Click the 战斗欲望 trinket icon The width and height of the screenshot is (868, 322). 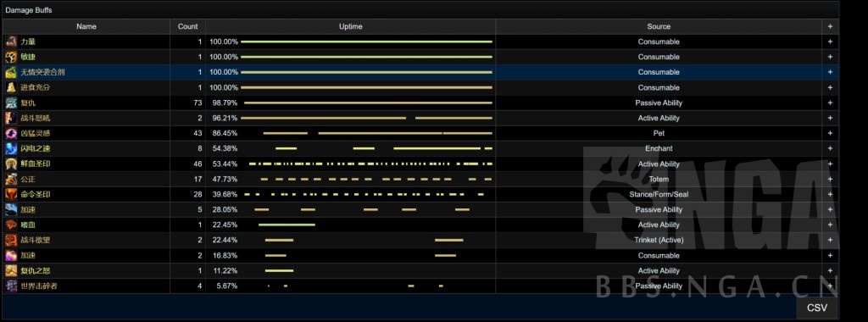pos(11,240)
